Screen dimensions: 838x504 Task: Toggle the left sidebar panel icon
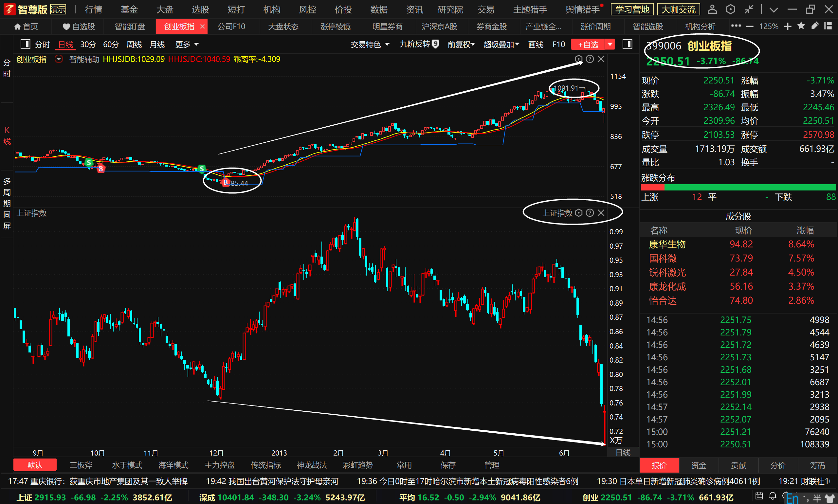(26, 44)
